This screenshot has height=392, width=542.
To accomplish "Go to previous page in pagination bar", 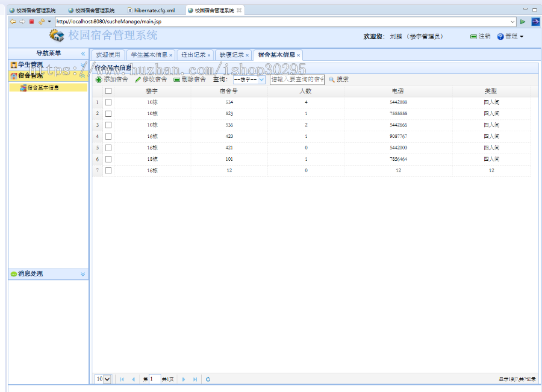I will click(x=134, y=379).
